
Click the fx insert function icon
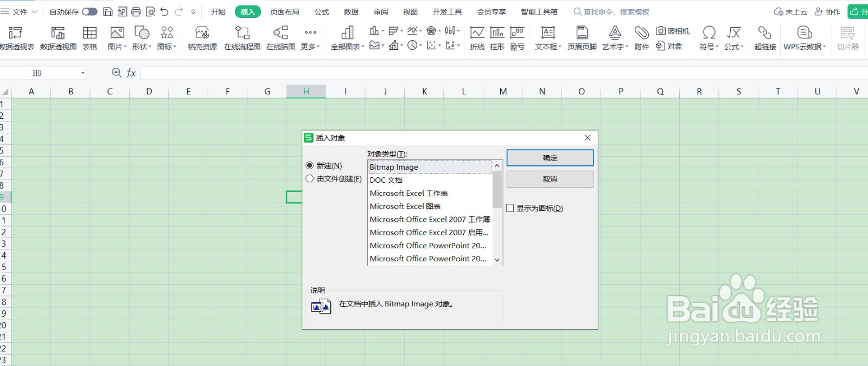pyautogui.click(x=131, y=73)
